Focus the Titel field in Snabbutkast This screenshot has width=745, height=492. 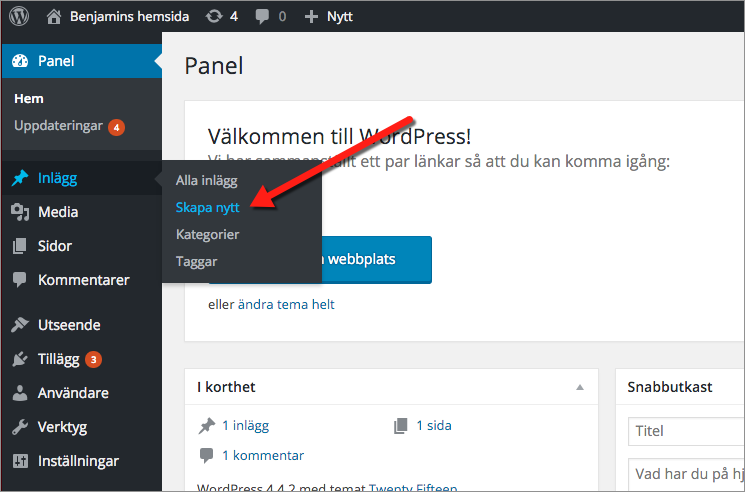click(x=686, y=431)
